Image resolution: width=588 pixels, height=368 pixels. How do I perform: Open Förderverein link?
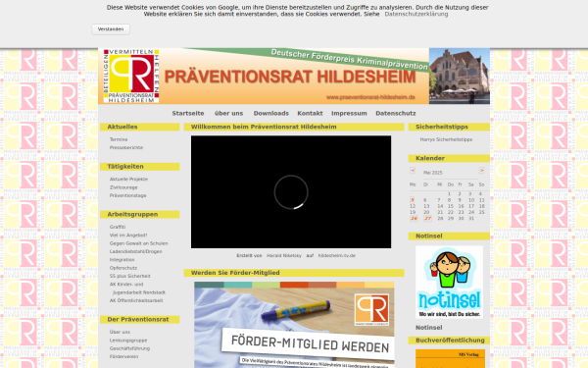pyautogui.click(x=123, y=357)
